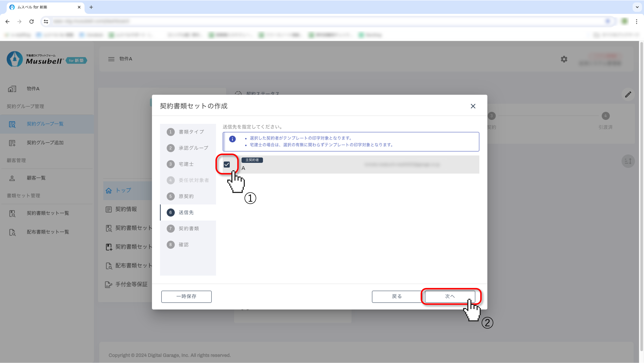Click the 次へ button
The width and height of the screenshot is (644, 363).
(450, 297)
